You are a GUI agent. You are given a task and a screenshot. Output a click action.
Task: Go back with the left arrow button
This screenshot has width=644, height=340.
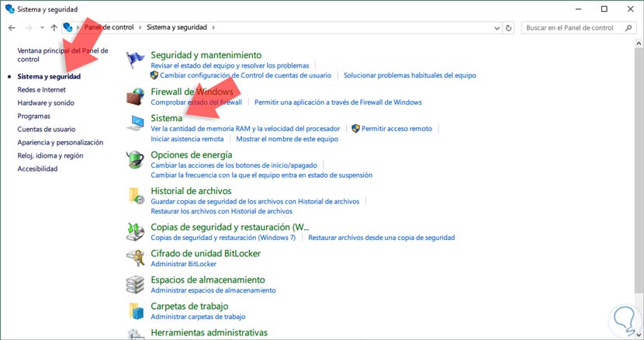pyautogui.click(x=12, y=27)
